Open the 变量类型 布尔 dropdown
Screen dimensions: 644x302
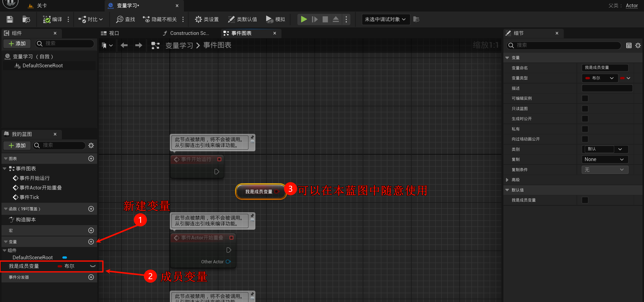[x=600, y=78]
